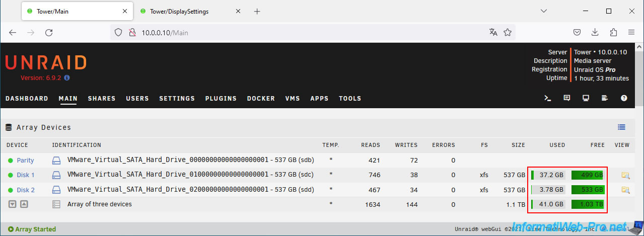Click the feedback speech bubble icon
The image size is (644, 236).
click(567, 98)
